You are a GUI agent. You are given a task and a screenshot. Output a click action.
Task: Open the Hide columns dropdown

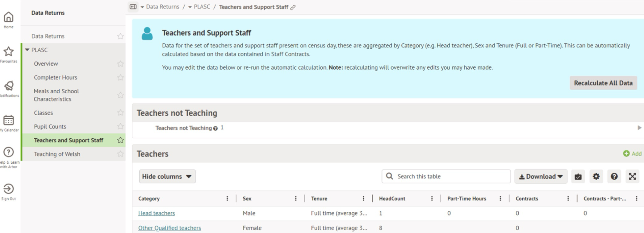click(167, 176)
